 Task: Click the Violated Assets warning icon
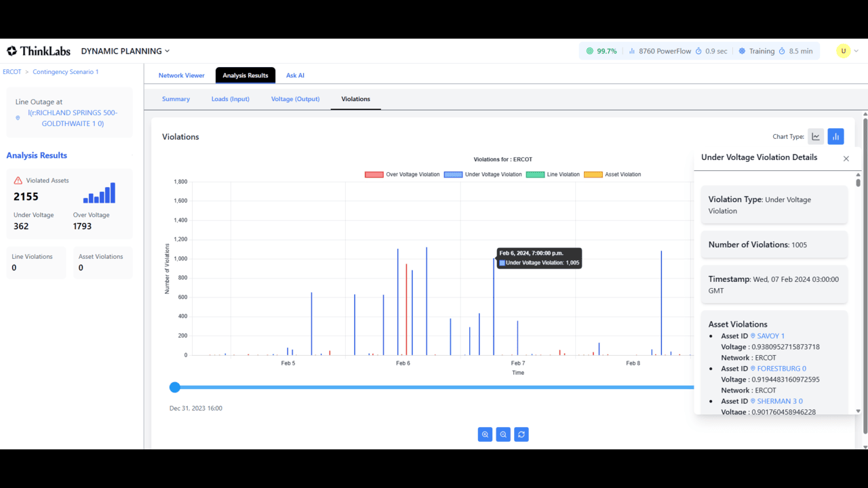coord(18,181)
